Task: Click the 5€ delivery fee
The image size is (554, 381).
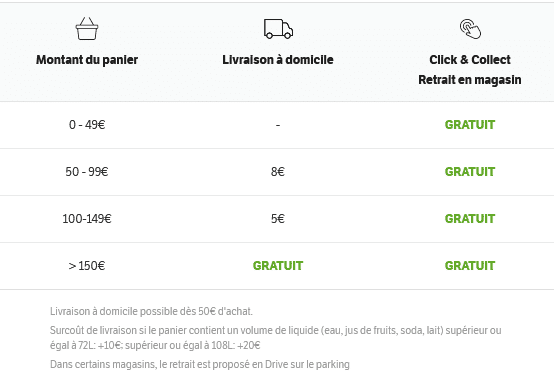Action: [278, 219]
